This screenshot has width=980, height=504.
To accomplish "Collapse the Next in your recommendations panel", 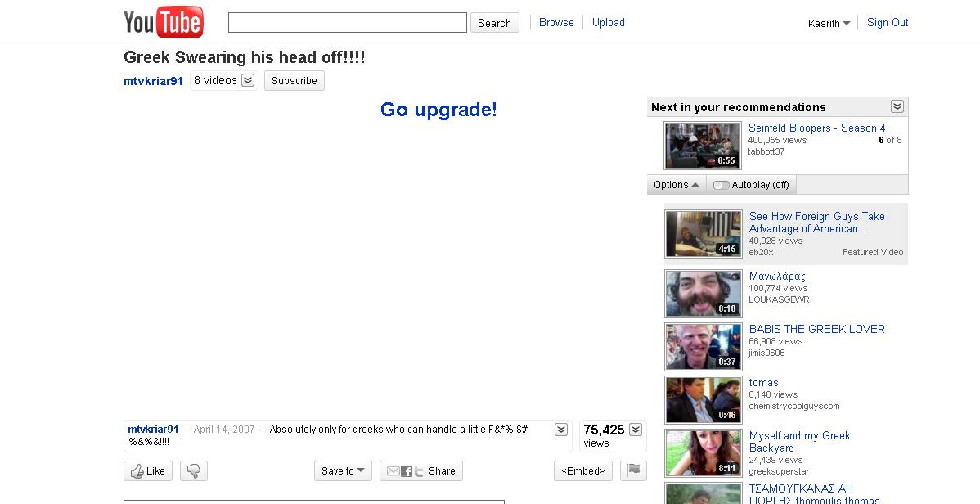I will (x=897, y=107).
